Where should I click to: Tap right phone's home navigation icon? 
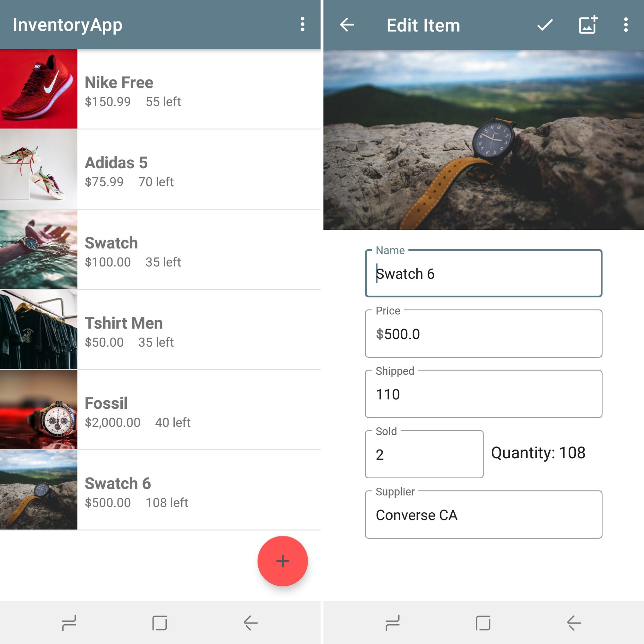(x=483, y=623)
